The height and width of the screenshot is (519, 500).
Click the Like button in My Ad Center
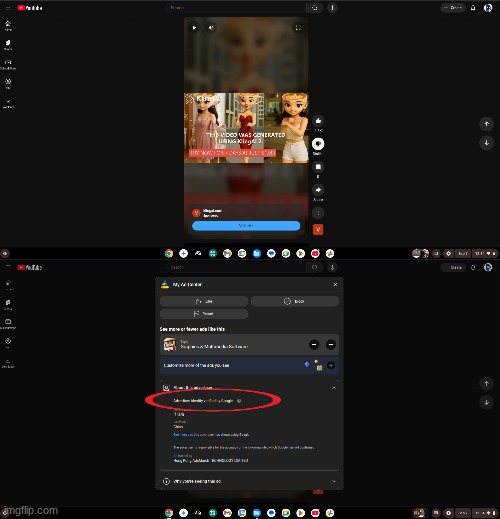pos(204,301)
